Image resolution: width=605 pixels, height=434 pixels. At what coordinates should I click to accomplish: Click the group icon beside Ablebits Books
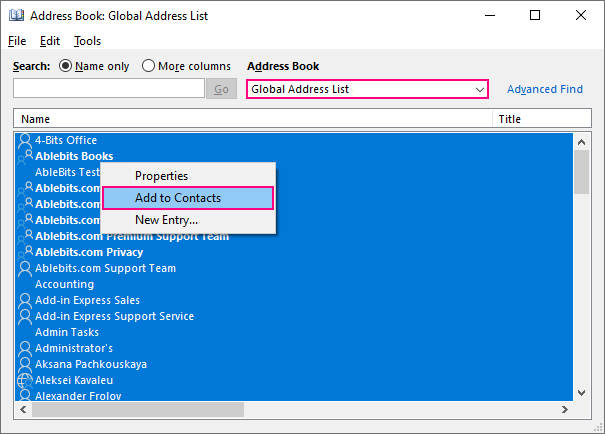click(25, 157)
